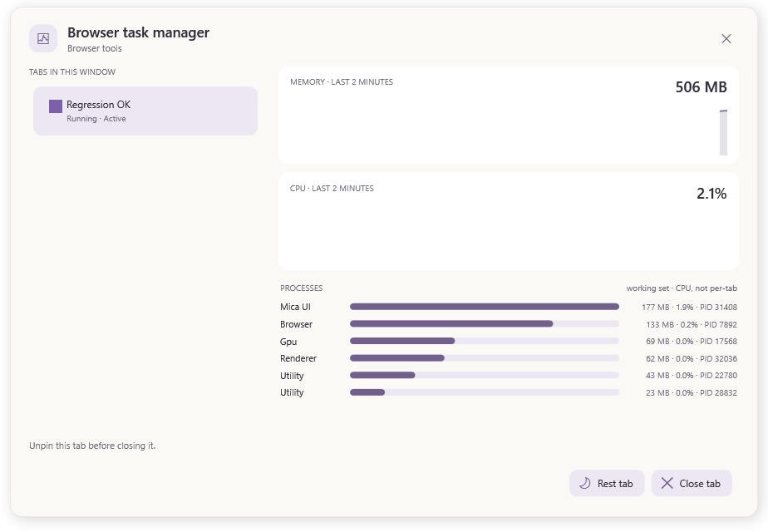Click the memory usage graph bar

coord(723,133)
